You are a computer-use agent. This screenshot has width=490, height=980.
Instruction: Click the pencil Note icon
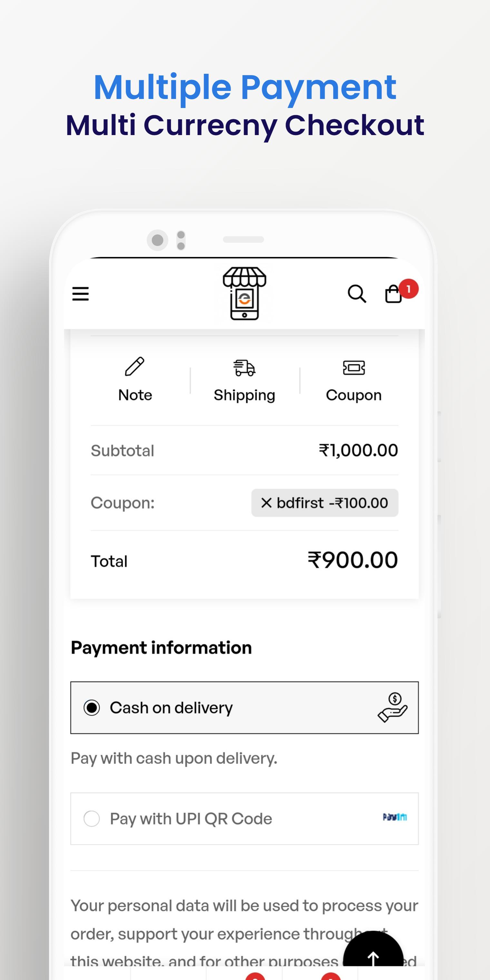[x=135, y=366]
